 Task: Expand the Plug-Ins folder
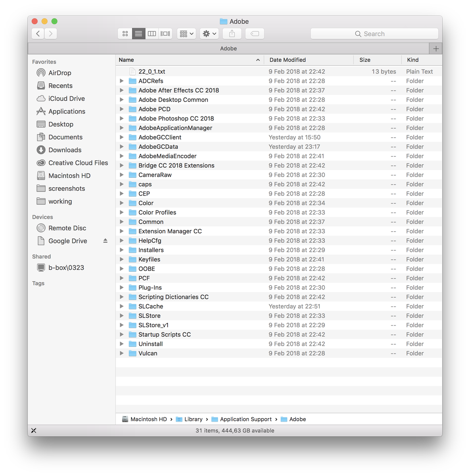tap(122, 288)
